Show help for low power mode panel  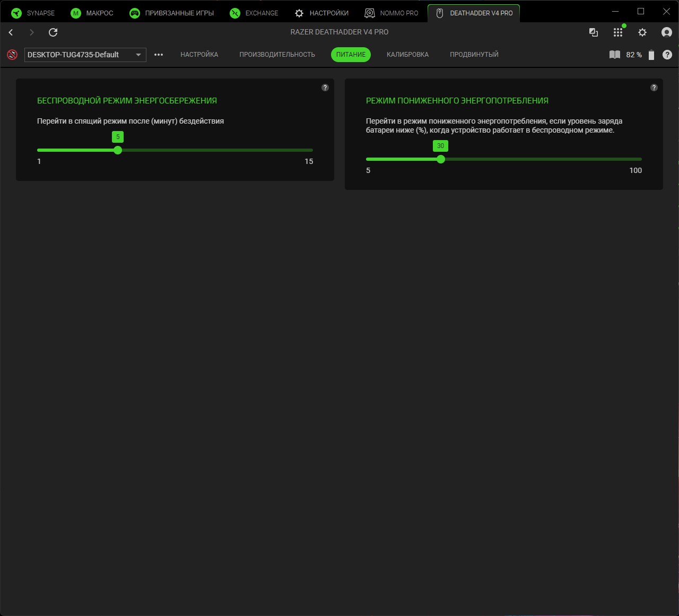pos(654,88)
